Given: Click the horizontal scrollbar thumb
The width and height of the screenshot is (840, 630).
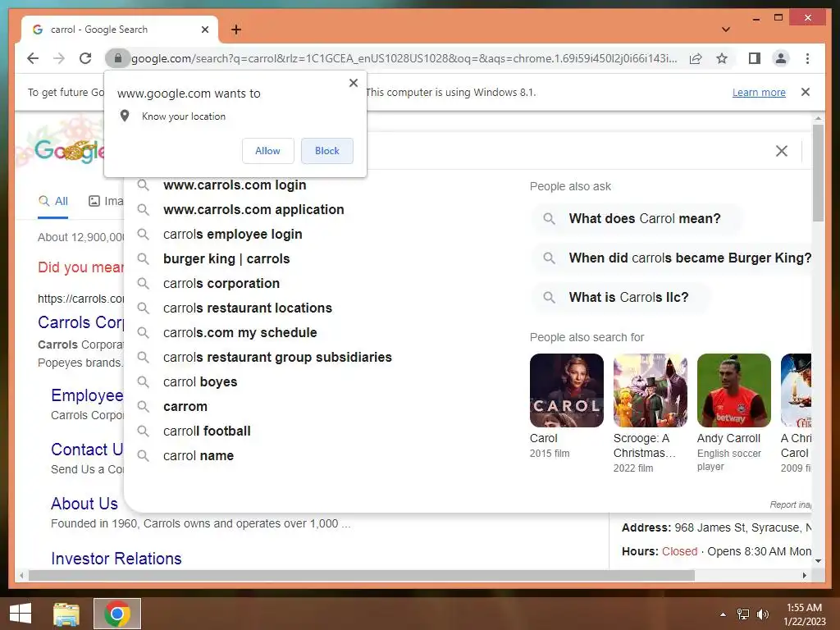Looking at the screenshot, I should coord(362,575).
